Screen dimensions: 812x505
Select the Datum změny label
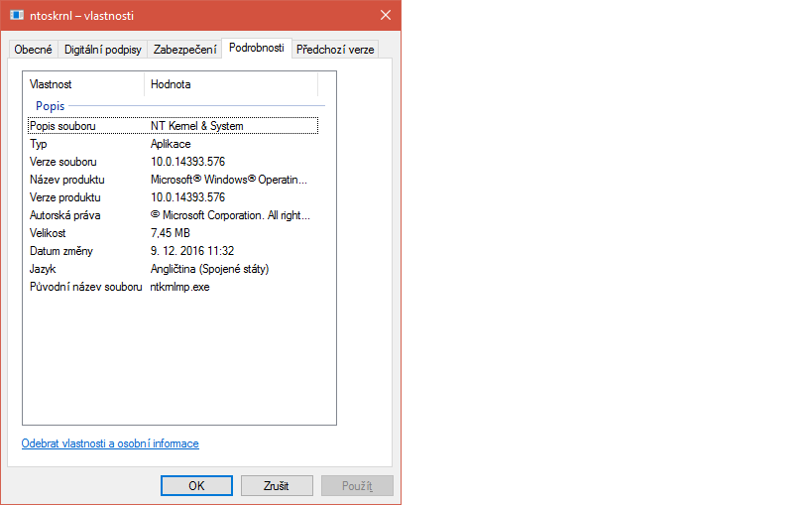(x=61, y=251)
